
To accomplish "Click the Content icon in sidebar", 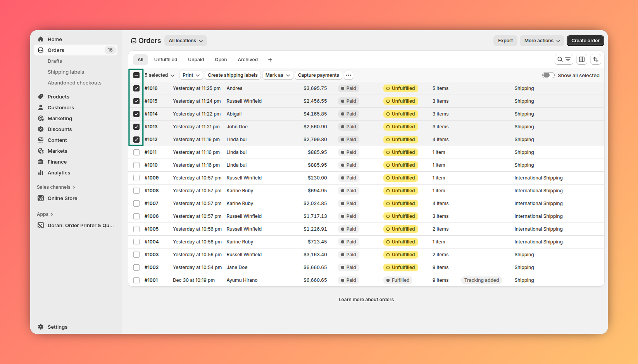I will click(x=41, y=140).
